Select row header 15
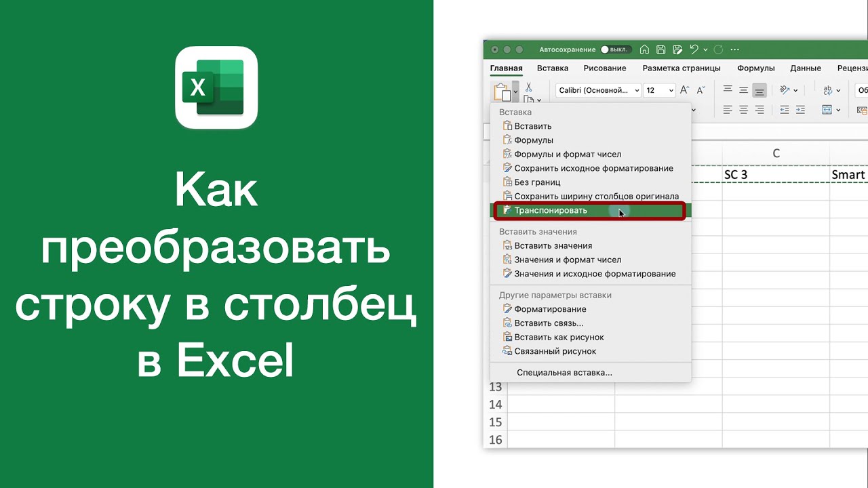This screenshot has width=868, height=488. tap(495, 422)
